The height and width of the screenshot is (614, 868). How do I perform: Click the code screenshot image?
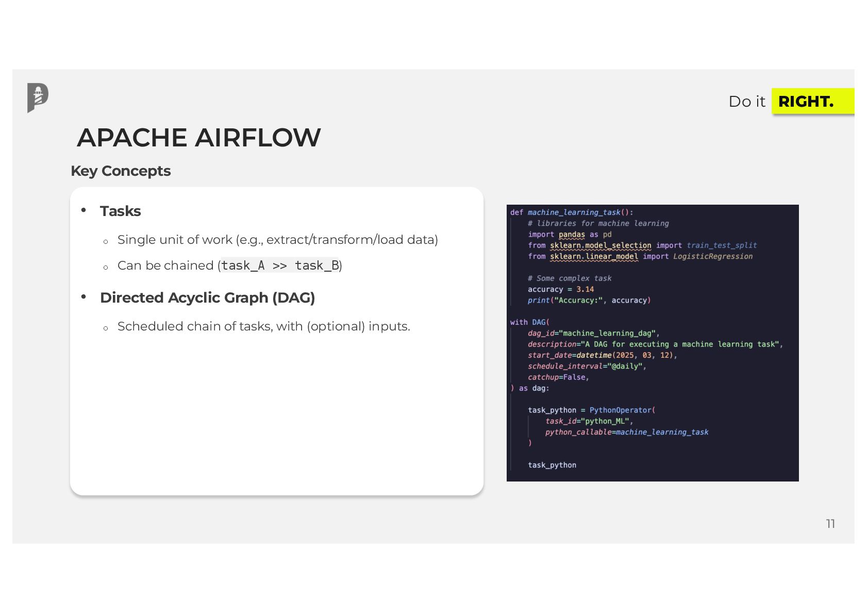tap(653, 343)
